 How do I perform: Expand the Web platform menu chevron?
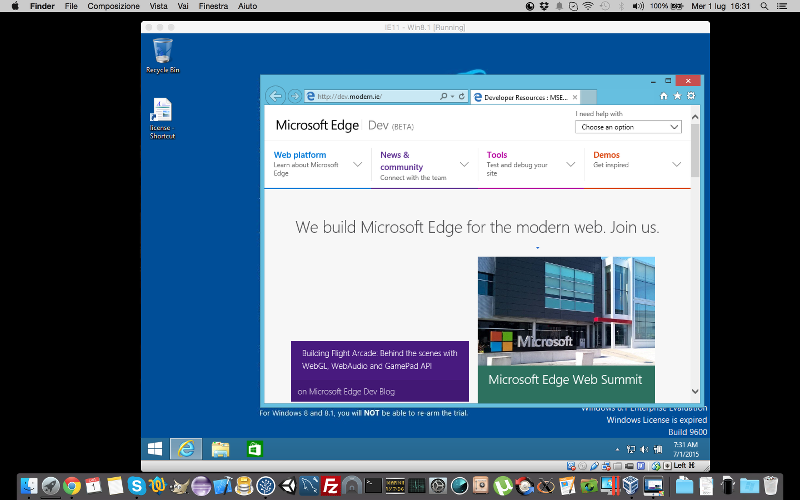358,164
